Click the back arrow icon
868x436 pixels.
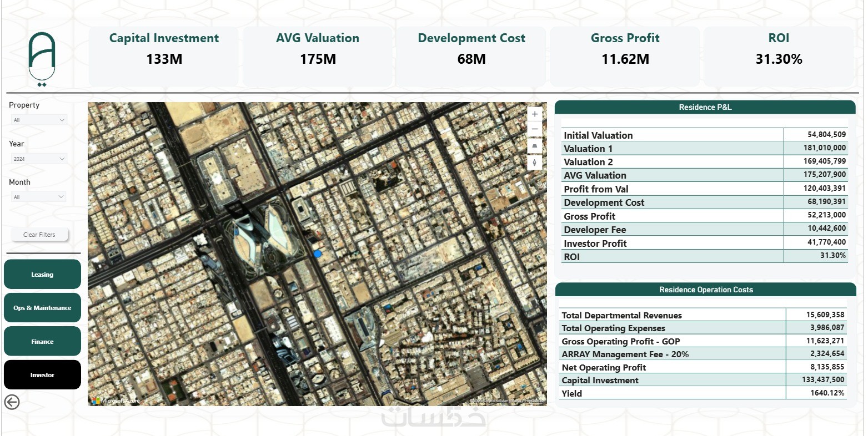12,402
